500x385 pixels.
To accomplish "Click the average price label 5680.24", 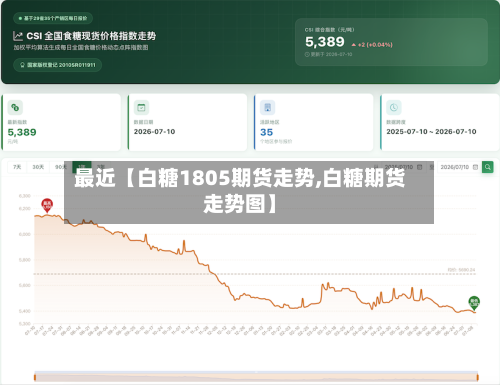I will (461, 270).
